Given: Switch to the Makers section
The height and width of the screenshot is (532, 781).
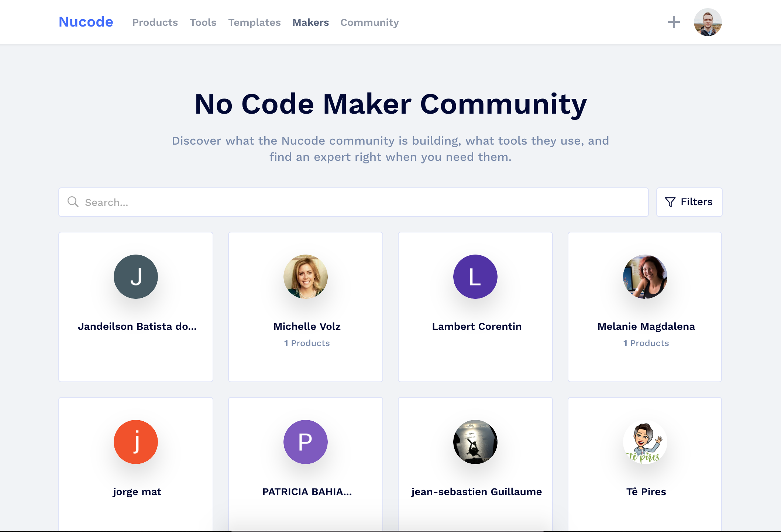Looking at the screenshot, I should (x=311, y=22).
